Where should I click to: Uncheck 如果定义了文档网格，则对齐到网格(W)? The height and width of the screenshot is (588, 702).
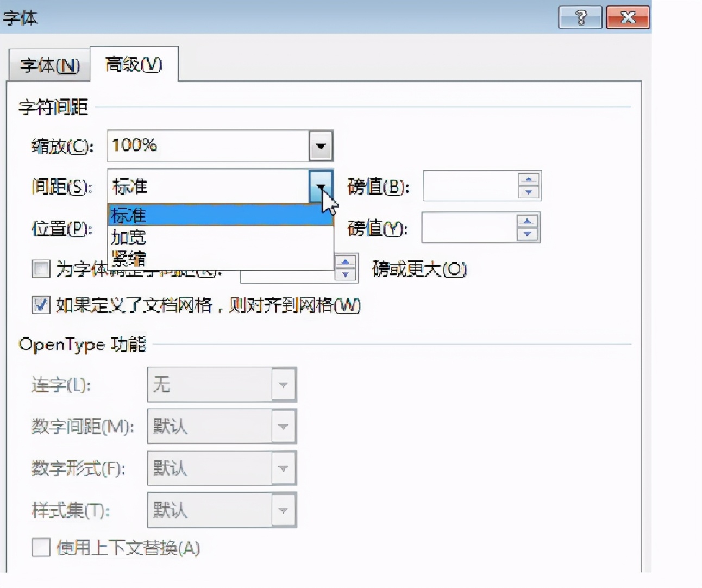pyautogui.click(x=41, y=305)
